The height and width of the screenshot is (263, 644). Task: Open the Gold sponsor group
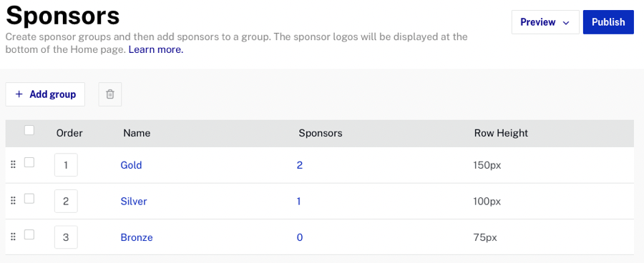click(x=131, y=165)
